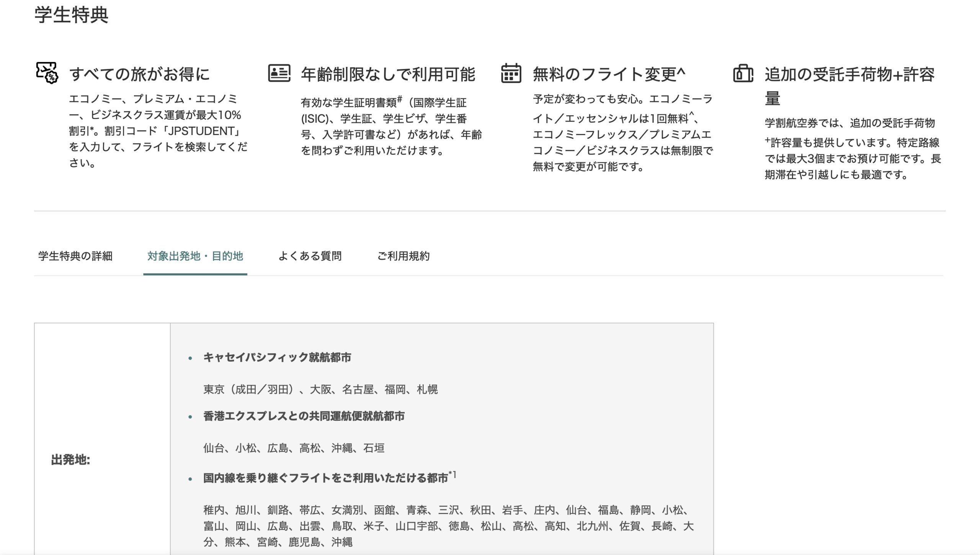980x555 pixels.
Task: Click the discount ticket percent icon
Action: (47, 73)
